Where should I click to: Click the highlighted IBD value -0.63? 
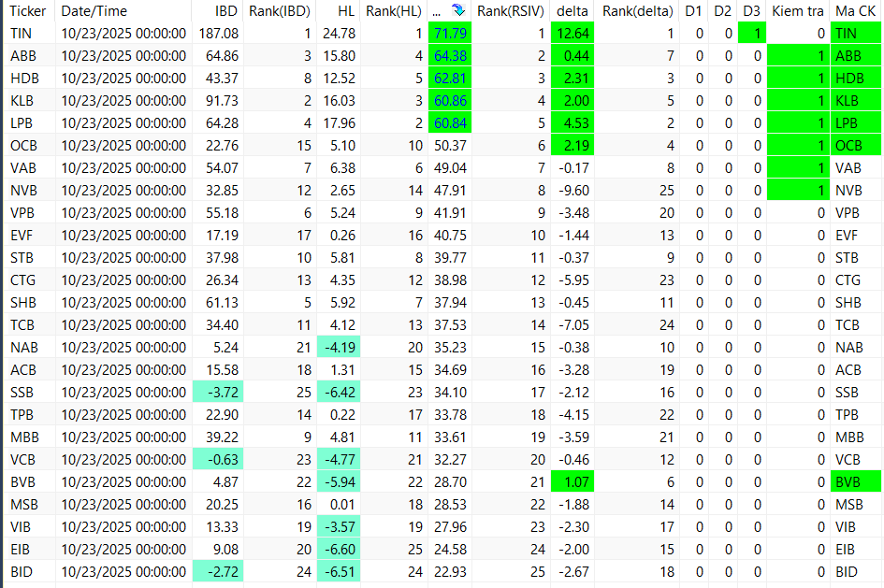click(x=218, y=460)
